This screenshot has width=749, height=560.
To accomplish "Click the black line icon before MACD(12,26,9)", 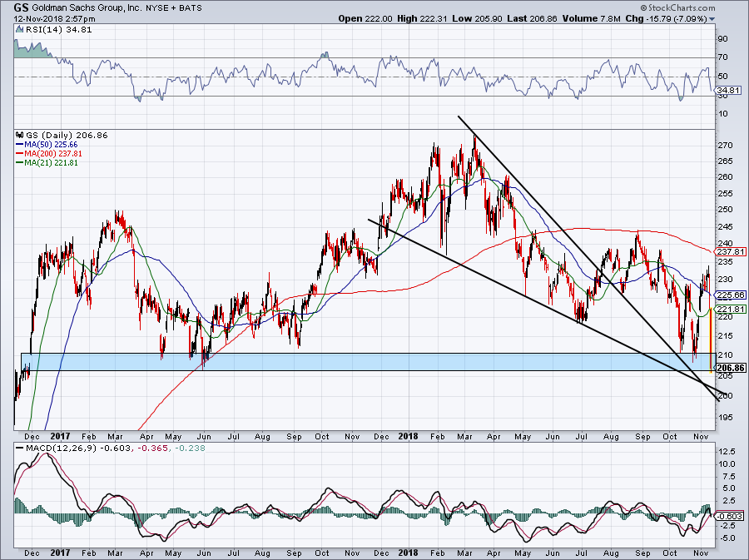I will click(x=20, y=448).
